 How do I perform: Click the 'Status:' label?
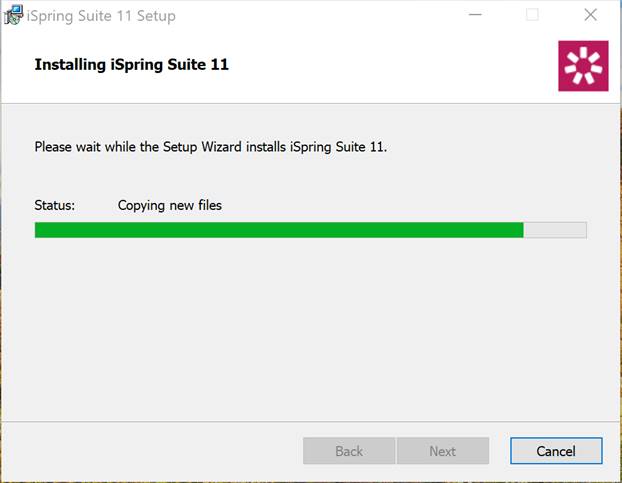[x=55, y=205]
